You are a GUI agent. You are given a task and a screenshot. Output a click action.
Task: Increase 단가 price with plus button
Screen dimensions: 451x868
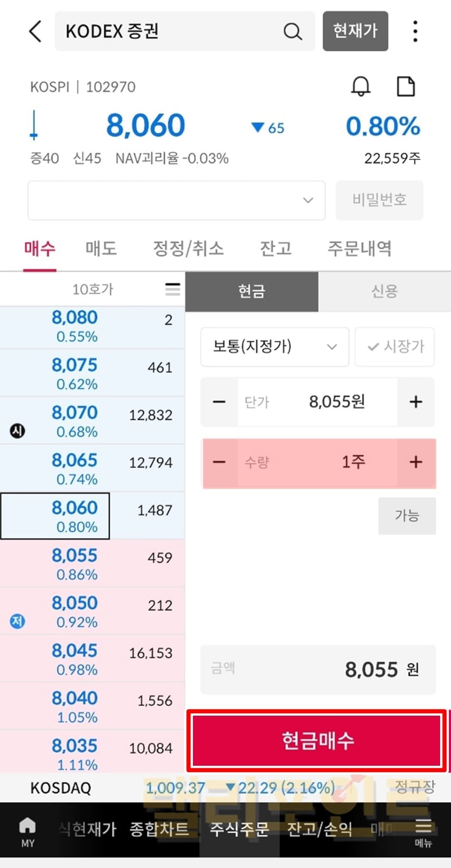(x=416, y=402)
